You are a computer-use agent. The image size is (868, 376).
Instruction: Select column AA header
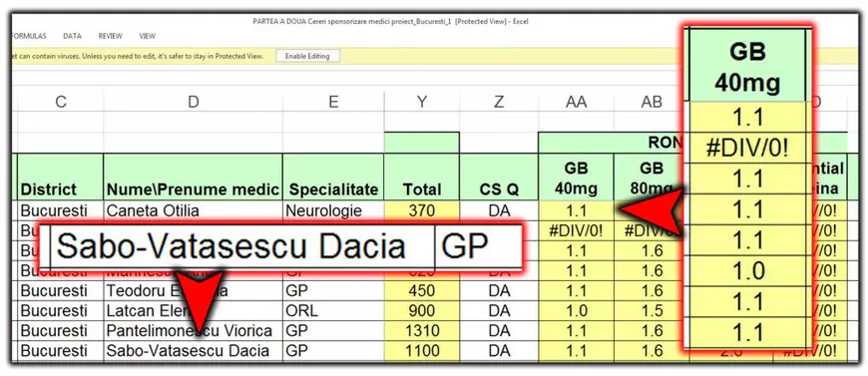576,102
